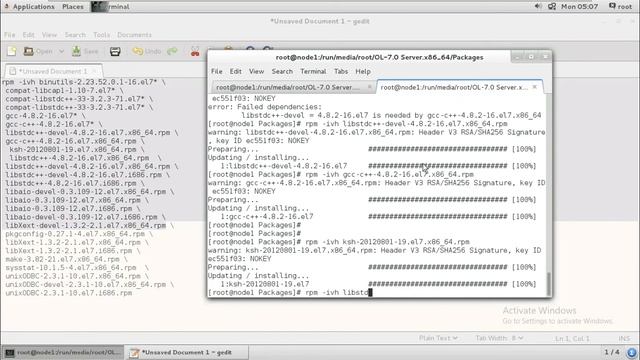Open the terminal Search menu

(x=282, y=71)
